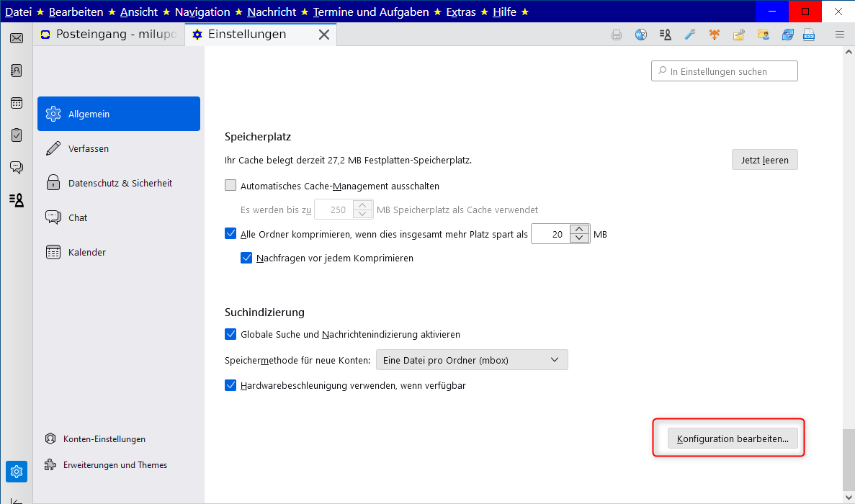Viewport: 855px width, 504px height.
Task: Open the Extras menu
Action: (x=461, y=12)
